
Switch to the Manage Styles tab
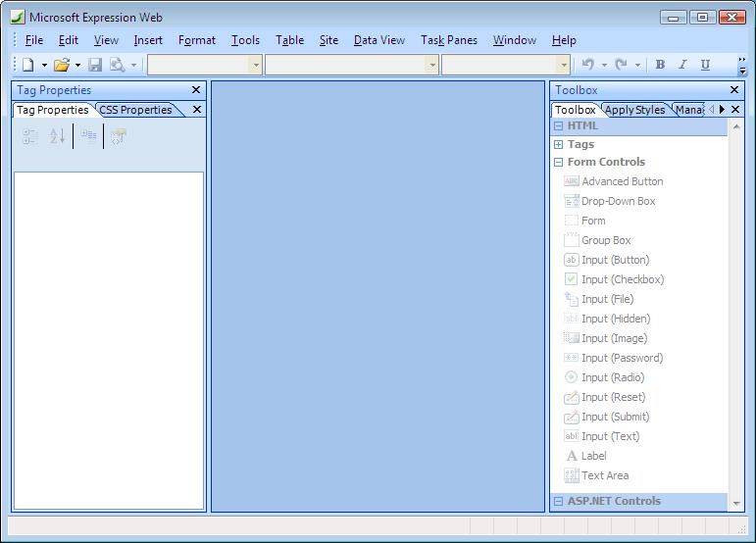tap(689, 110)
